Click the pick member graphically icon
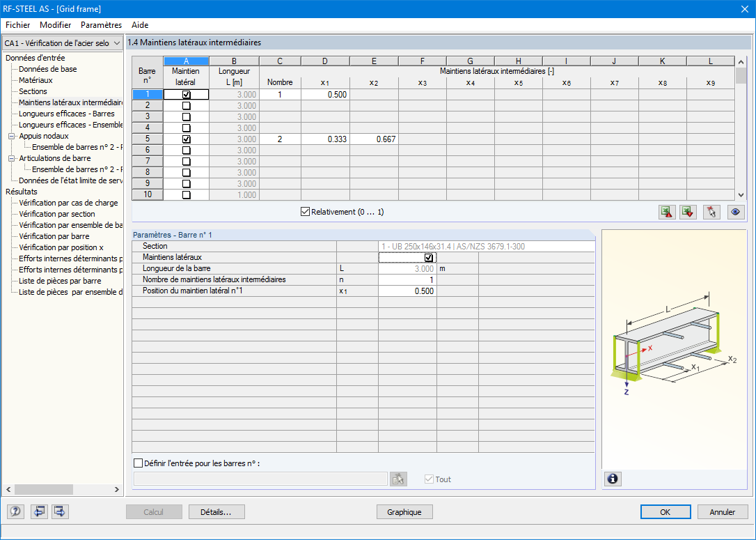The width and height of the screenshot is (756, 540). [711, 212]
